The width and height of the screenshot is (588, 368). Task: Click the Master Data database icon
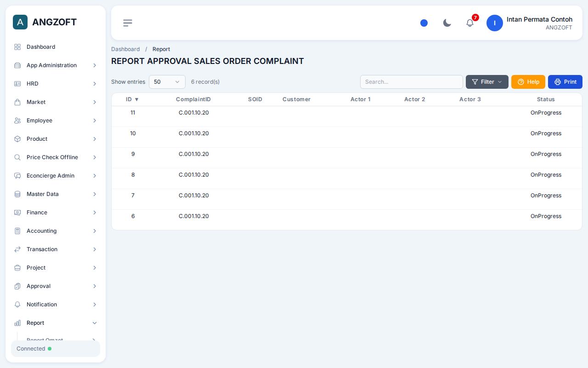click(17, 194)
